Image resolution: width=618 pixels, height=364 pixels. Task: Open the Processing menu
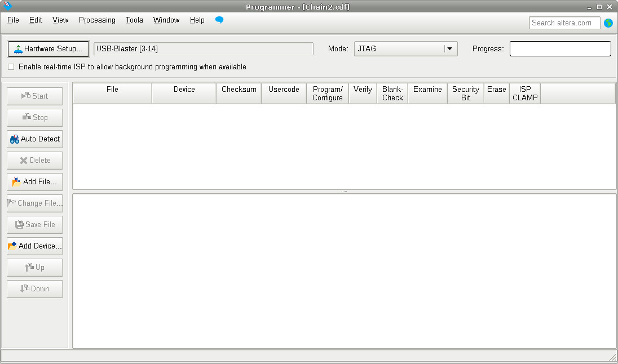click(x=97, y=20)
